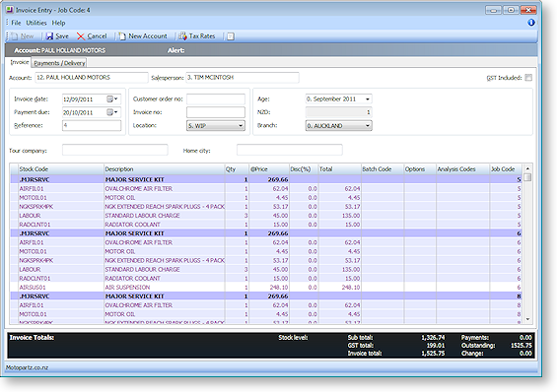Open the File menu

16,23
